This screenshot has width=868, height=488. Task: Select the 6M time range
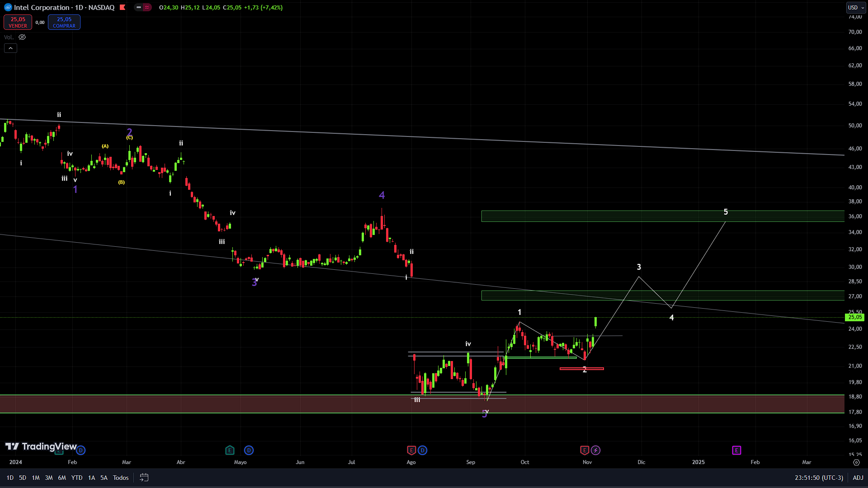62,478
